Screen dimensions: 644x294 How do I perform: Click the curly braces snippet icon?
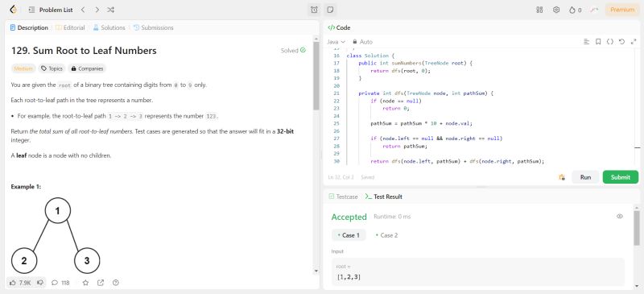[x=610, y=42]
